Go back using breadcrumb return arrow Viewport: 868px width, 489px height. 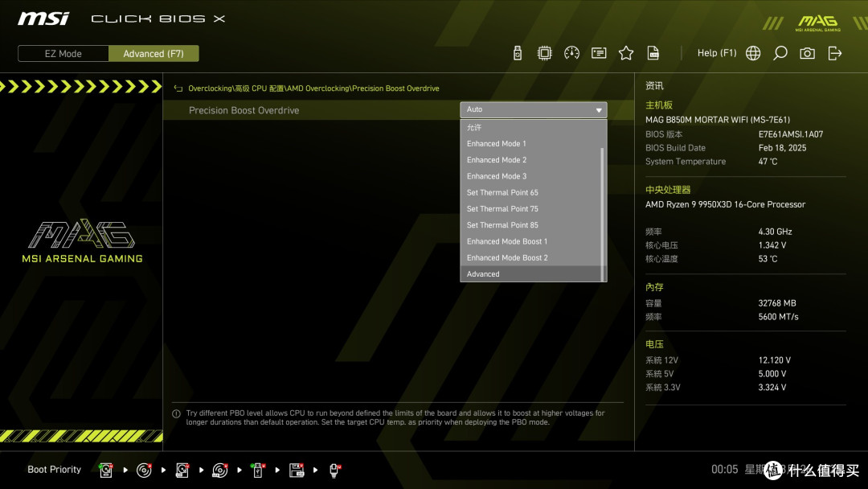pyautogui.click(x=178, y=88)
